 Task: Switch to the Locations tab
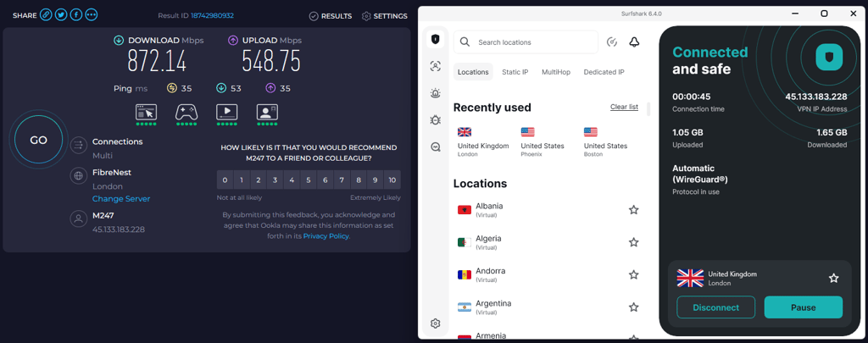(x=473, y=72)
